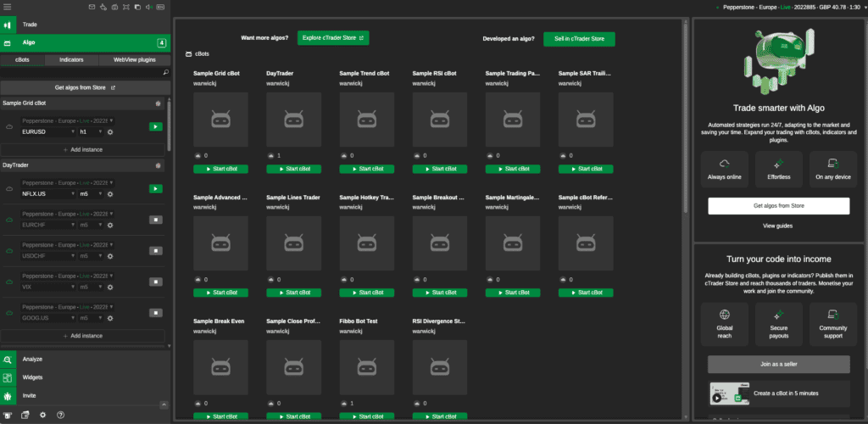868x424 pixels.
Task: Open the Algo section
Action: 86,42
